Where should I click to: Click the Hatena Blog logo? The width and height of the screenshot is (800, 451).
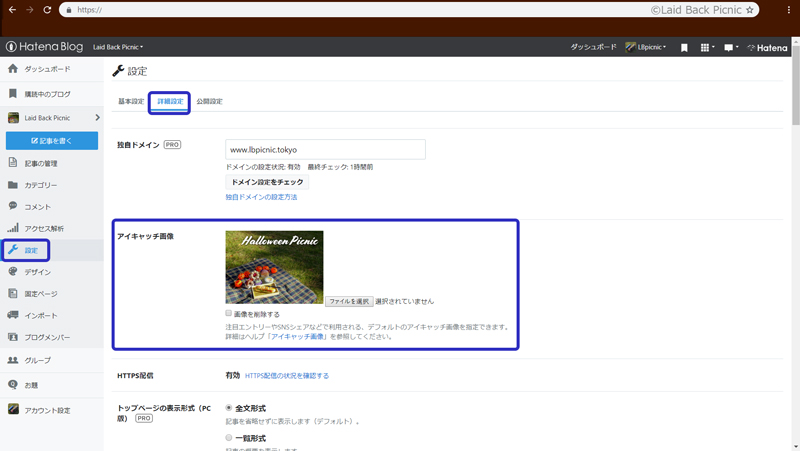pyautogui.click(x=44, y=46)
